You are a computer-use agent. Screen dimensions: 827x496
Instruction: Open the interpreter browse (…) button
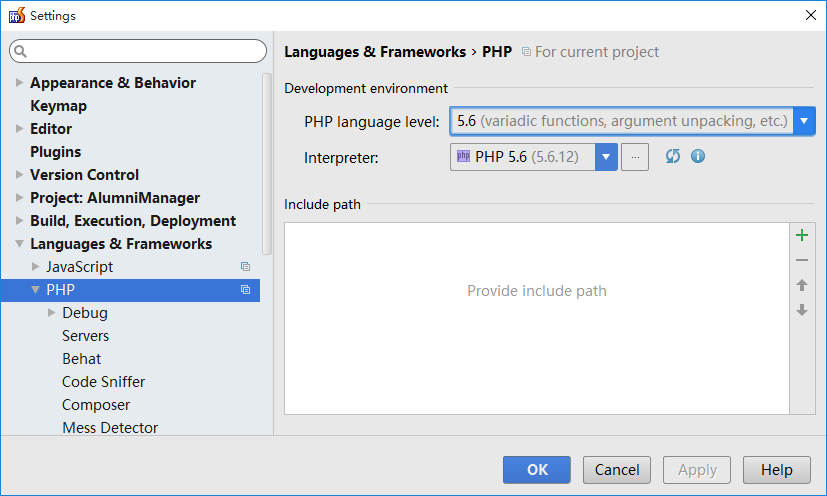pyautogui.click(x=635, y=157)
